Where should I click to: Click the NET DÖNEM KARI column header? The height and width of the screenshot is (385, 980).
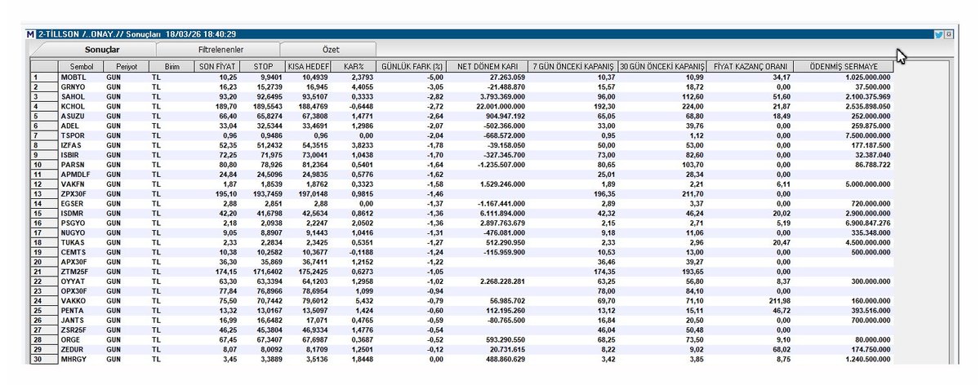point(487,66)
